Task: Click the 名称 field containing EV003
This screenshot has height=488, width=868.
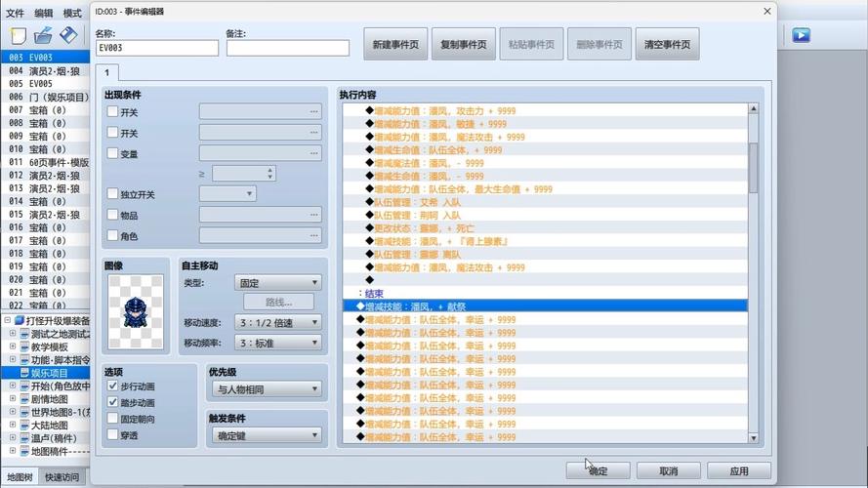Action: coord(157,48)
